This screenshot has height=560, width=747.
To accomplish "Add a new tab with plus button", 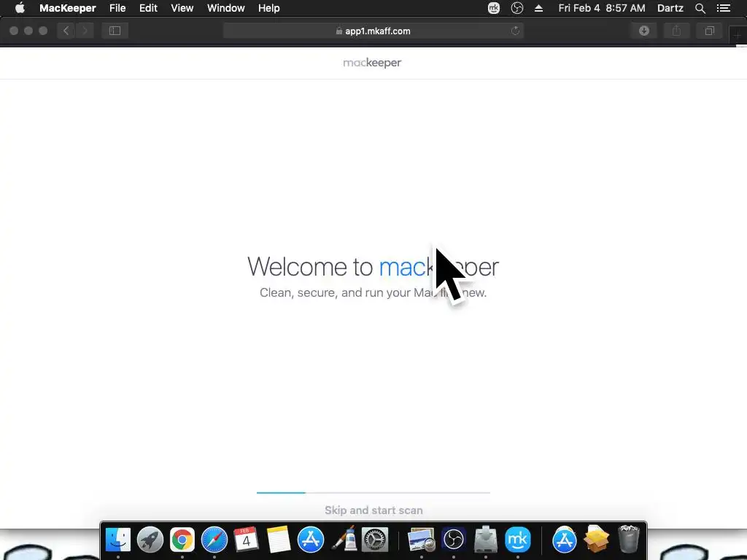I will [738, 35].
